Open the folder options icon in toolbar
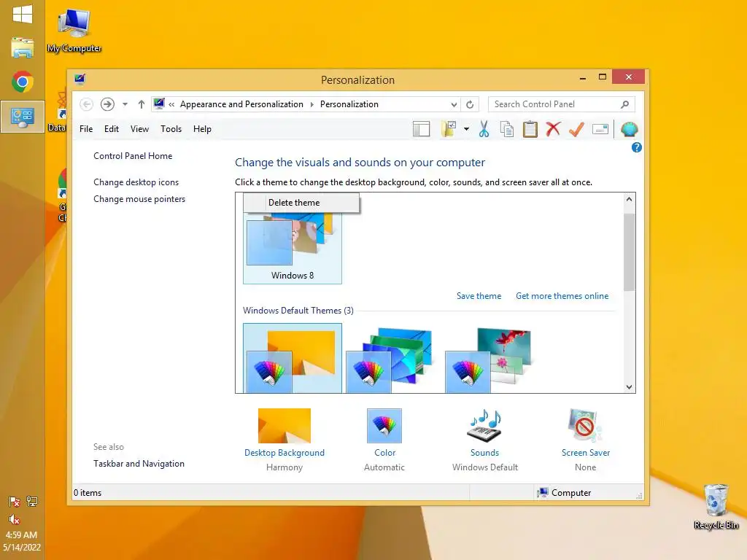This screenshot has width=747, height=560. click(449, 129)
